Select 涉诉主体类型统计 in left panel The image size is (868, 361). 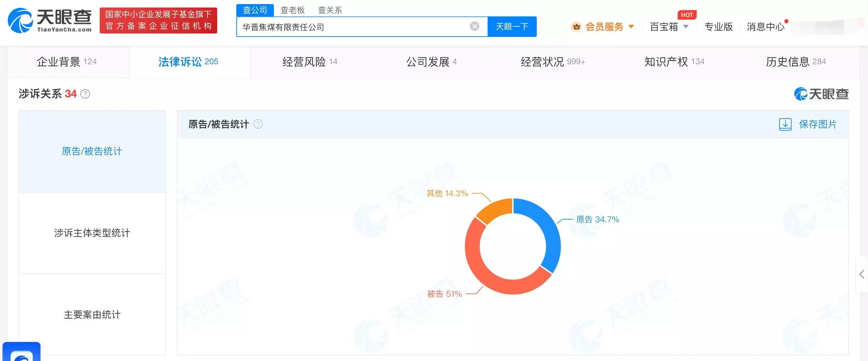click(x=92, y=233)
